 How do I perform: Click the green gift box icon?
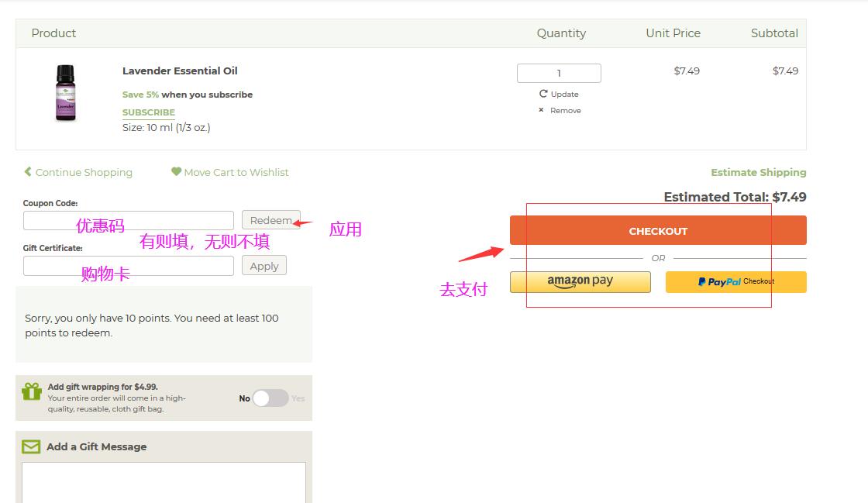pyautogui.click(x=32, y=391)
